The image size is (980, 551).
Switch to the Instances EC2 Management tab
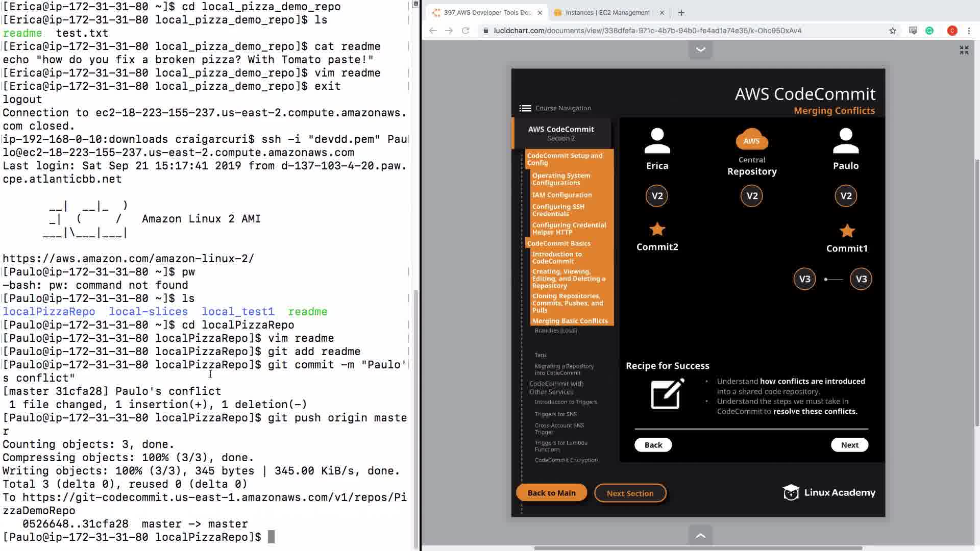tap(607, 13)
